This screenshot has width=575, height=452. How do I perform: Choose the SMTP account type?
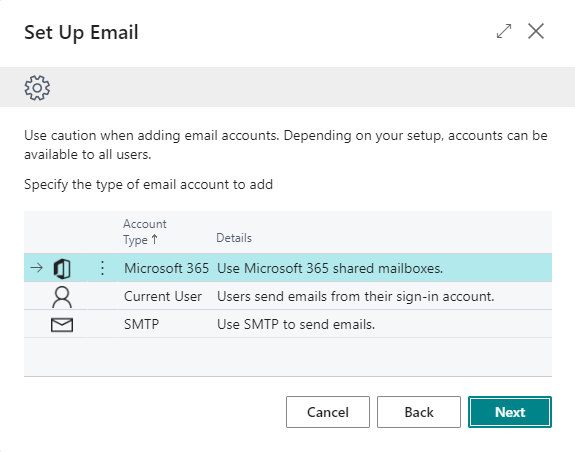click(141, 324)
